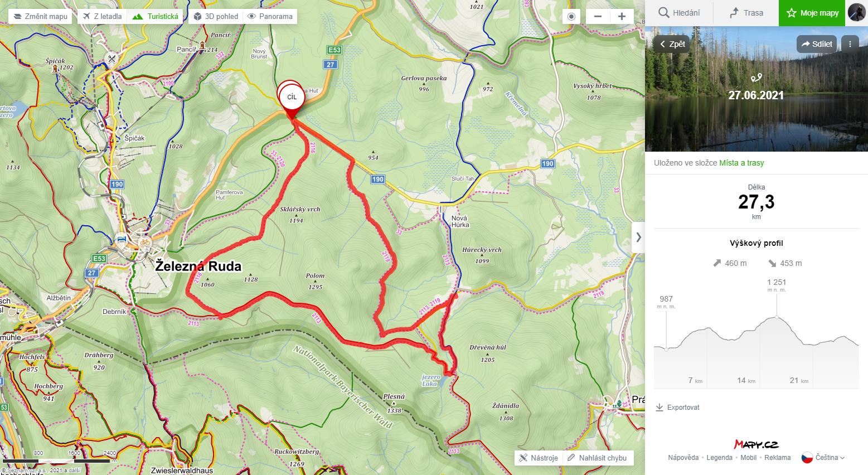Zoom in with the plus button
This screenshot has height=475, width=868.
coord(622,16)
